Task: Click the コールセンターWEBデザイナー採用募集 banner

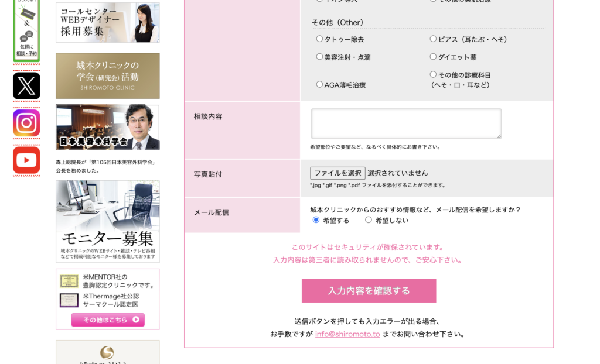Action: (x=107, y=22)
